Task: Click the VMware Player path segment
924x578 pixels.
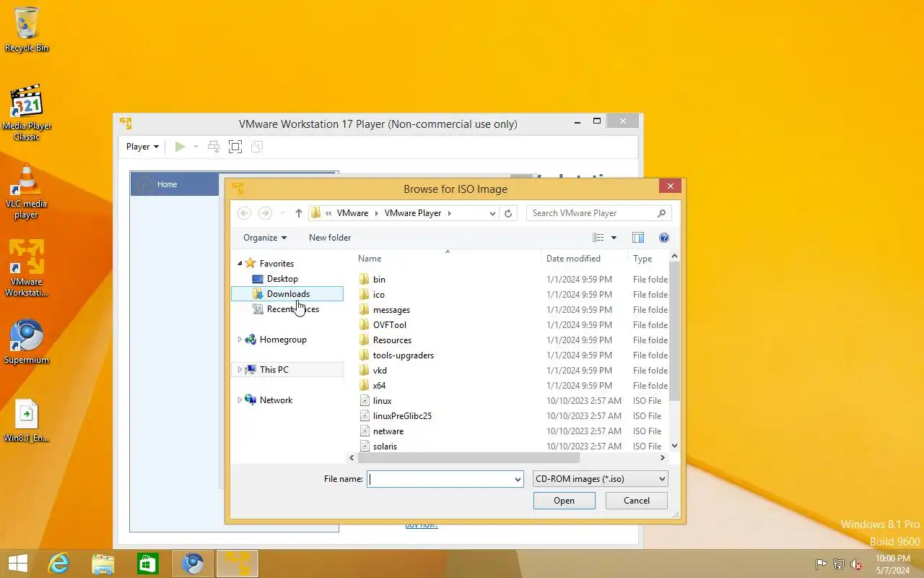Action: [x=413, y=213]
